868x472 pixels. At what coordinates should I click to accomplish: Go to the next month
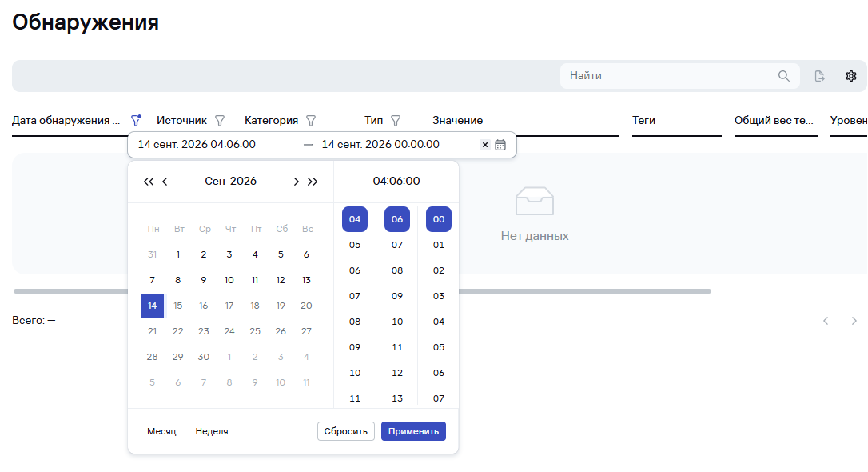[x=297, y=182]
